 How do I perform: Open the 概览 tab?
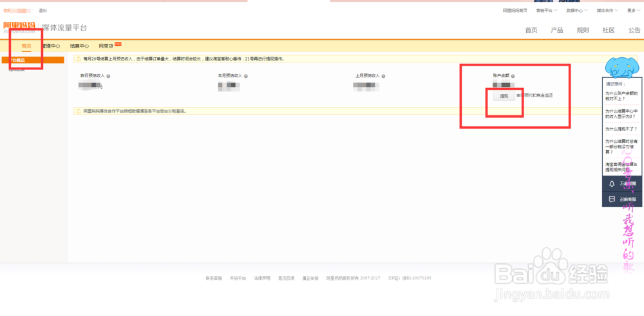coord(26,46)
